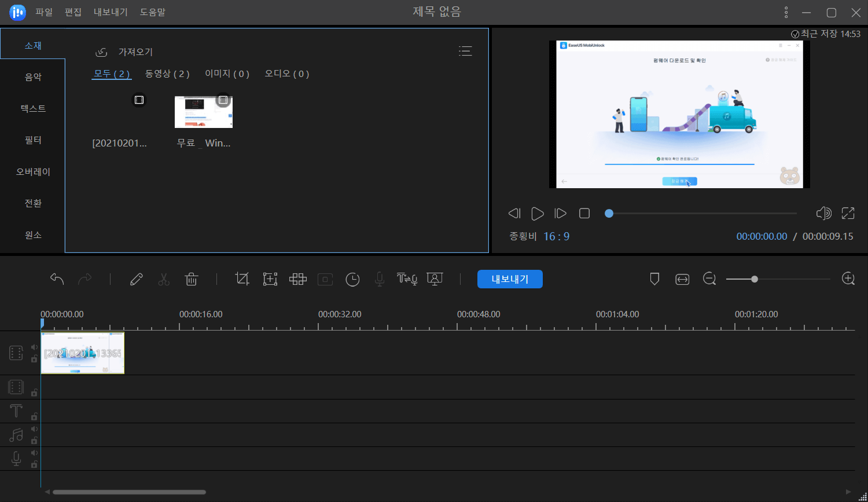The height and width of the screenshot is (502, 868).
Task: Split the clip with the scissors tool
Action: point(164,279)
